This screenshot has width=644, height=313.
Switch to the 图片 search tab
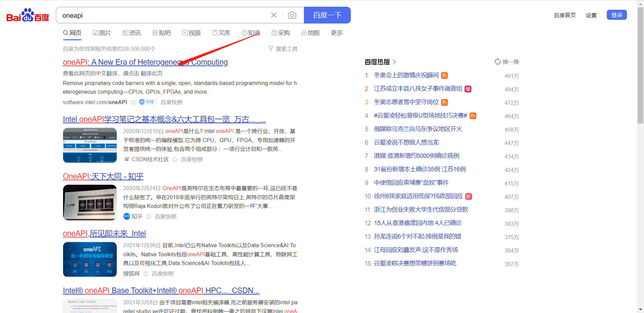102,33
